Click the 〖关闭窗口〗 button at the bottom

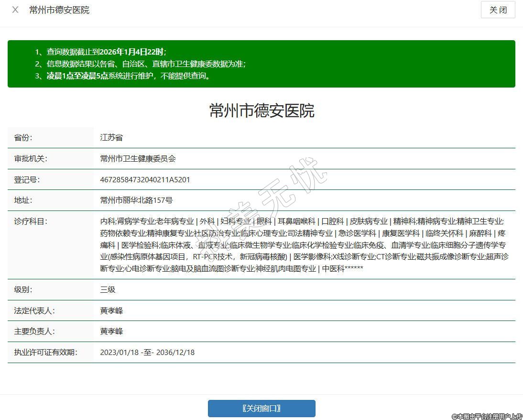coord(261,409)
